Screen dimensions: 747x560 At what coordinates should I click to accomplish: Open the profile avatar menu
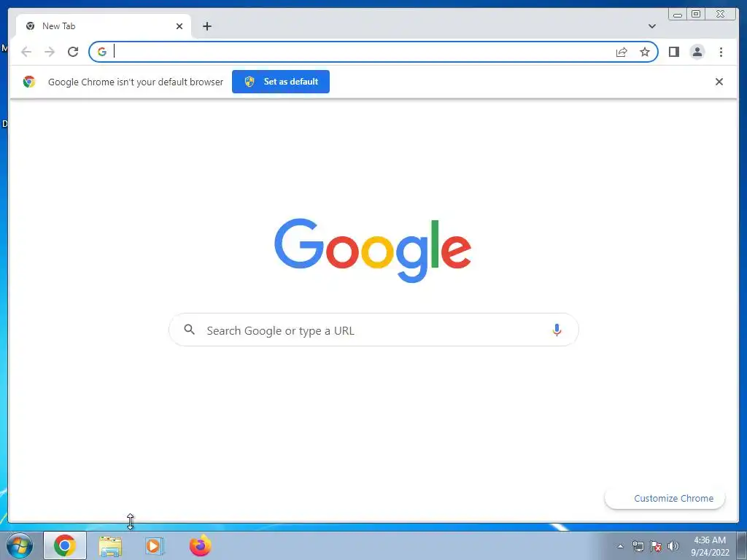[x=697, y=52]
